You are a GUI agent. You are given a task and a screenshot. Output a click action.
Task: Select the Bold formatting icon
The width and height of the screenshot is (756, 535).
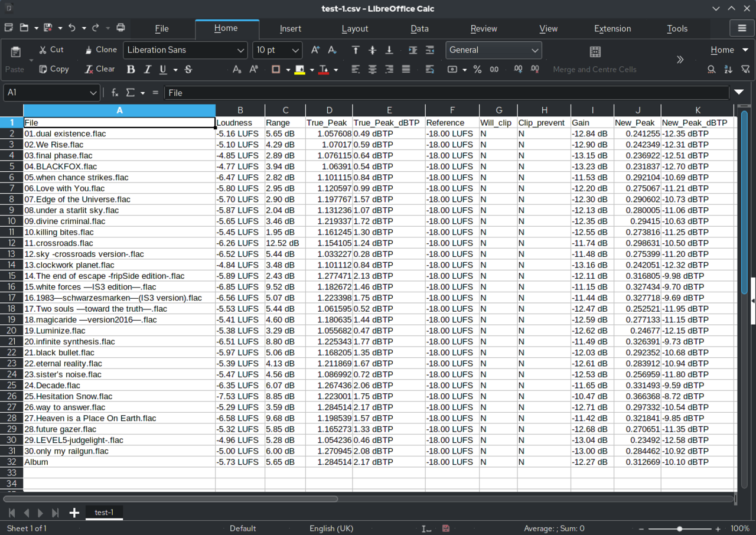pyautogui.click(x=131, y=69)
